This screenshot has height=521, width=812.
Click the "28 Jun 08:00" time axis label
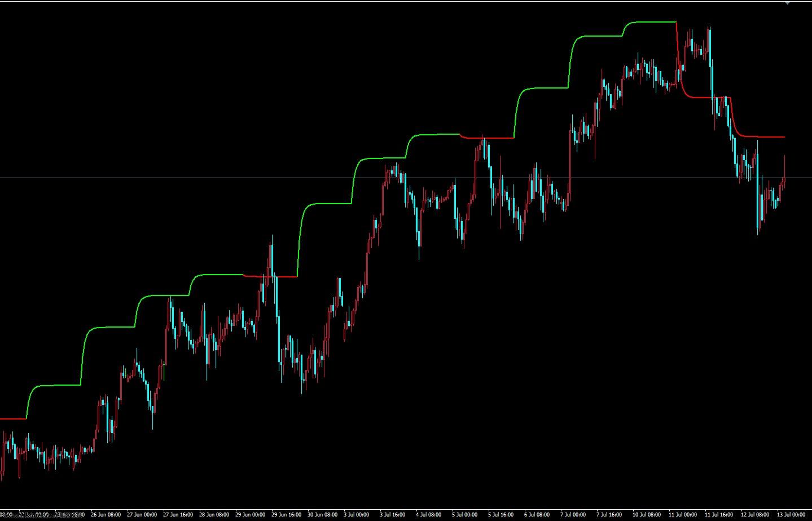(x=214, y=514)
